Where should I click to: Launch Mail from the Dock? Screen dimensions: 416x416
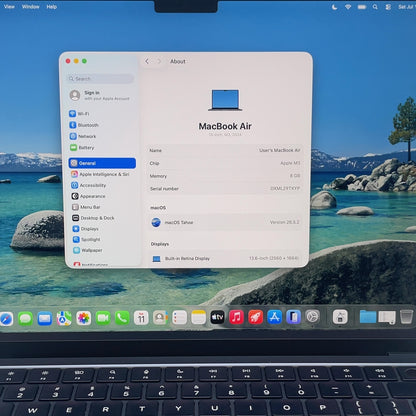(45, 319)
